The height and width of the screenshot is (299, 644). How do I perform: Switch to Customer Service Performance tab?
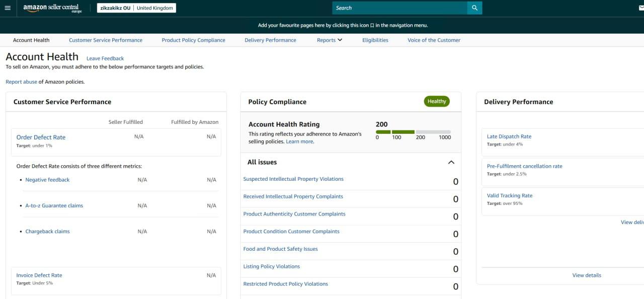tap(106, 40)
